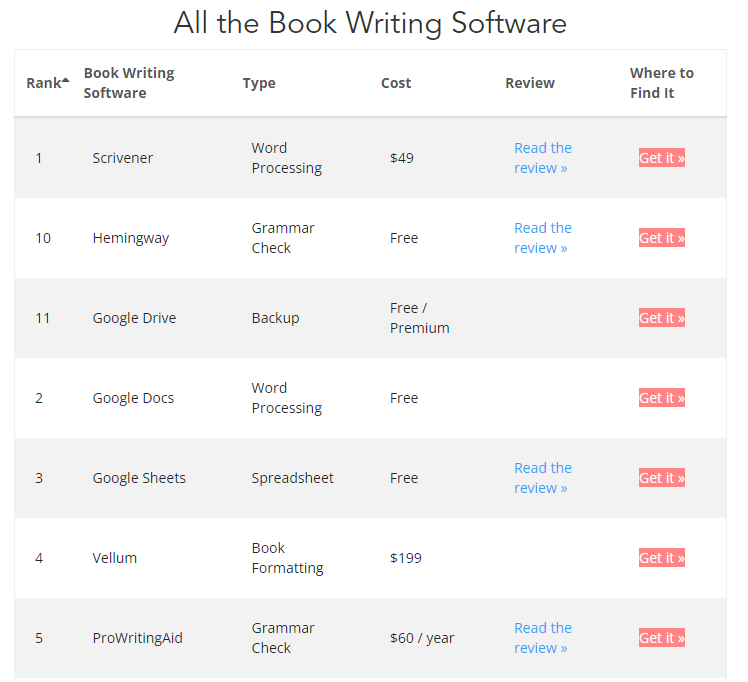Select the Hemingway software name cell

pyautogui.click(x=131, y=238)
